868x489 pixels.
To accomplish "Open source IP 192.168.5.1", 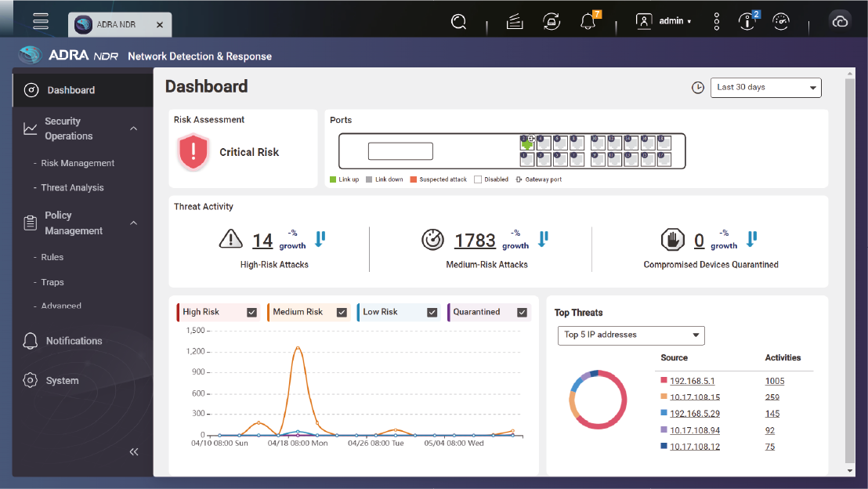I will [692, 381].
